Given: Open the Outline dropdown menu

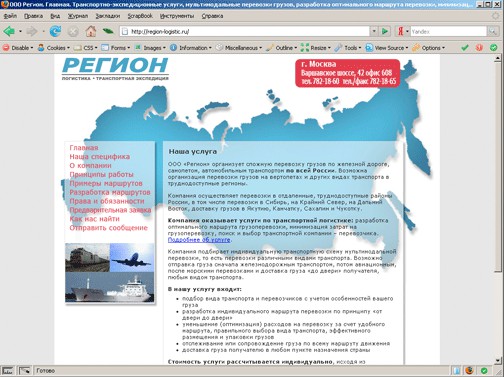Looking at the screenshot, I should [282, 48].
